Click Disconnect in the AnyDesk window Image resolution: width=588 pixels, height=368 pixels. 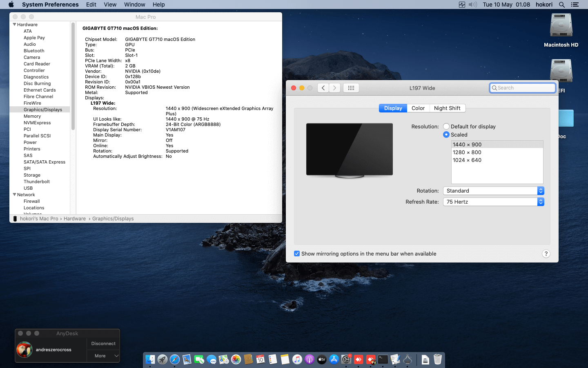pyautogui.click(x=103, y=344)
